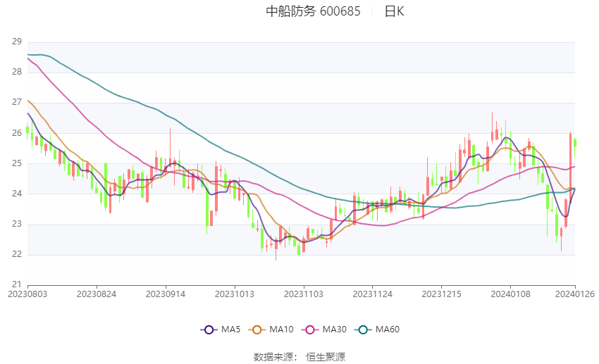Toggle the MA10 legend series

coord(271,330)
